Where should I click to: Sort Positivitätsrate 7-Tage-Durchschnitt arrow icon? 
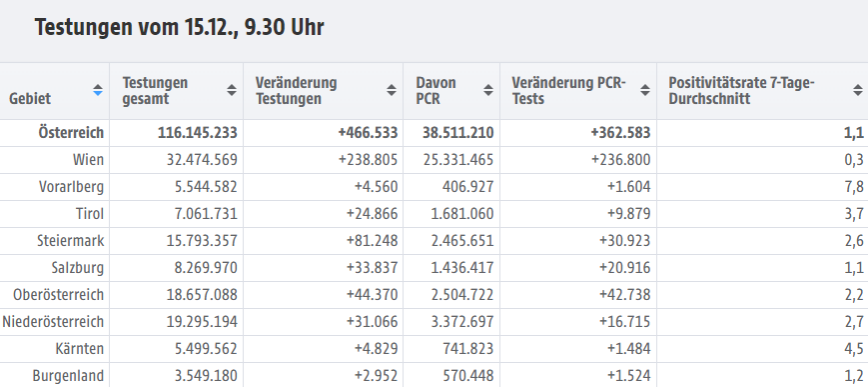857,90
